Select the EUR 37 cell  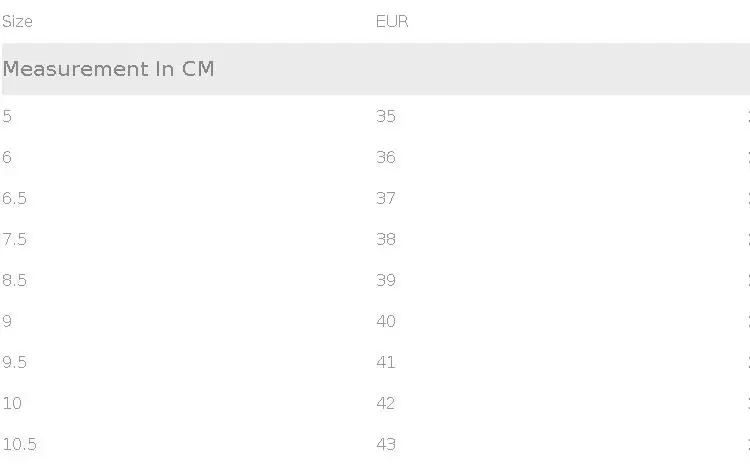(x=386, y=198)
